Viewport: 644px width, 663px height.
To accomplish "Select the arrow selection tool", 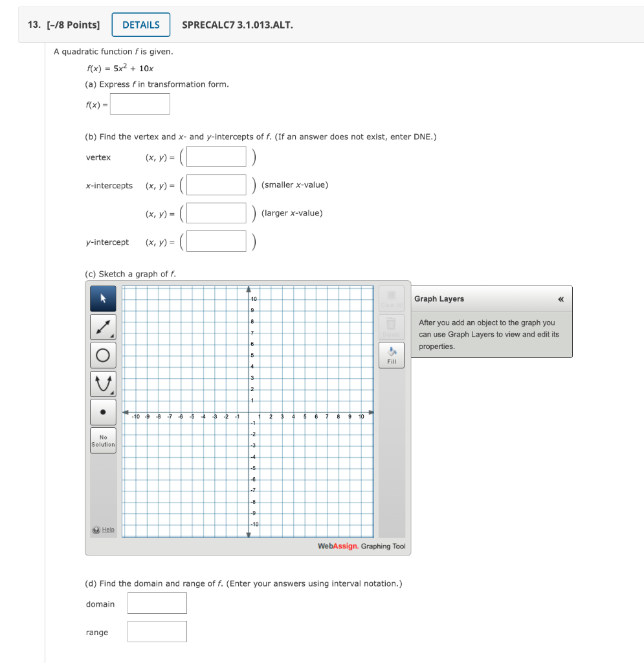I will click(103, 298).
